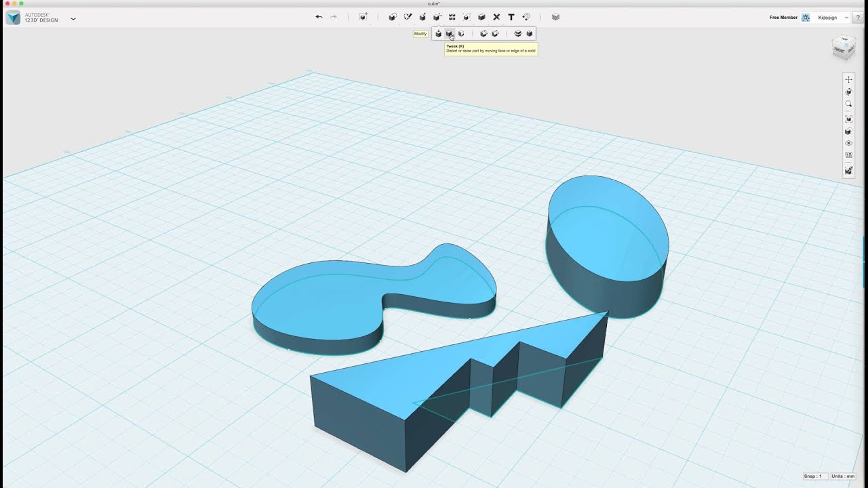Select Split Face in Modify flyout

461,33
